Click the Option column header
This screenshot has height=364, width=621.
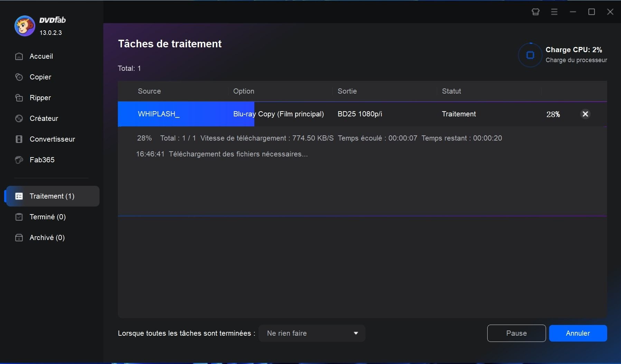tap(244, 91)
